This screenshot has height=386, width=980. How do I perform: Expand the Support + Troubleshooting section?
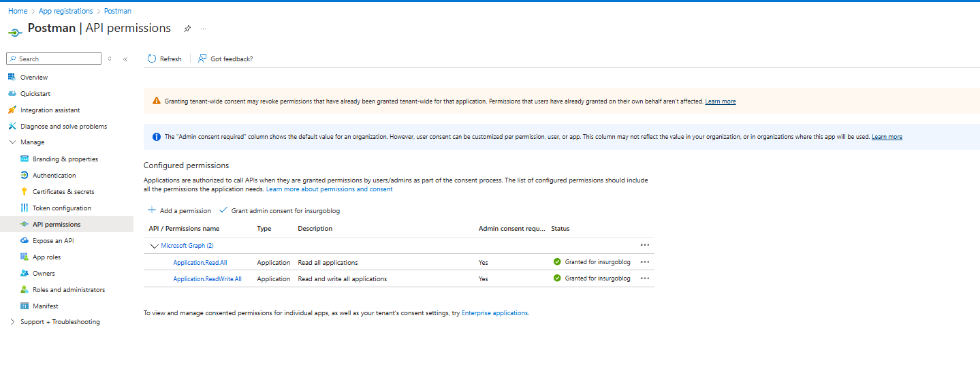[x=12, y=322]
